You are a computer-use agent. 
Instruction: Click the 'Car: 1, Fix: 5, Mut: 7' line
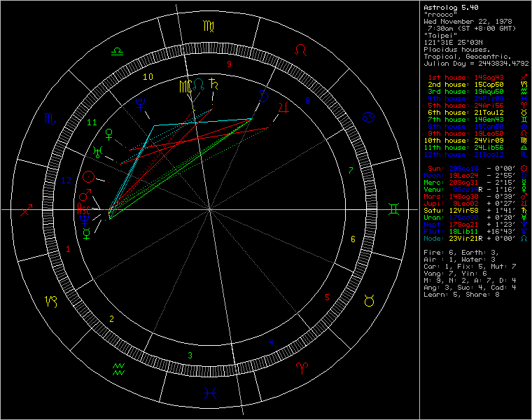tap(470, 267)
